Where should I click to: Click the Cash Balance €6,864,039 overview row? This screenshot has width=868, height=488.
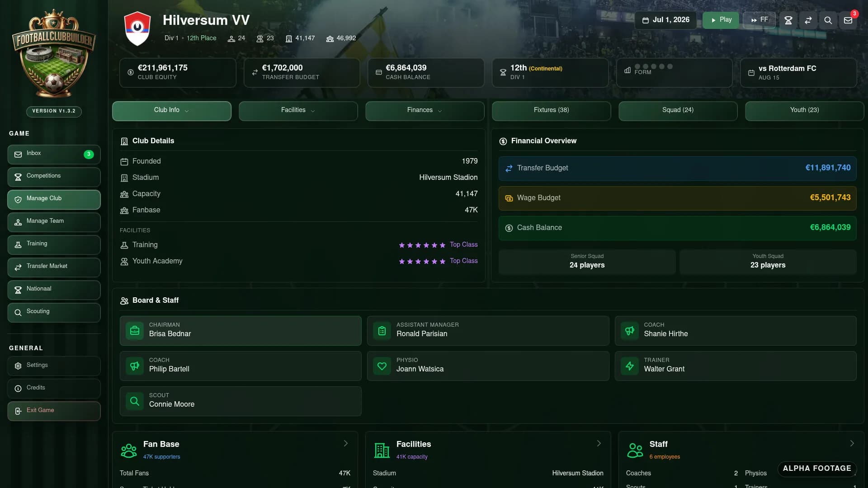[678, 228]
